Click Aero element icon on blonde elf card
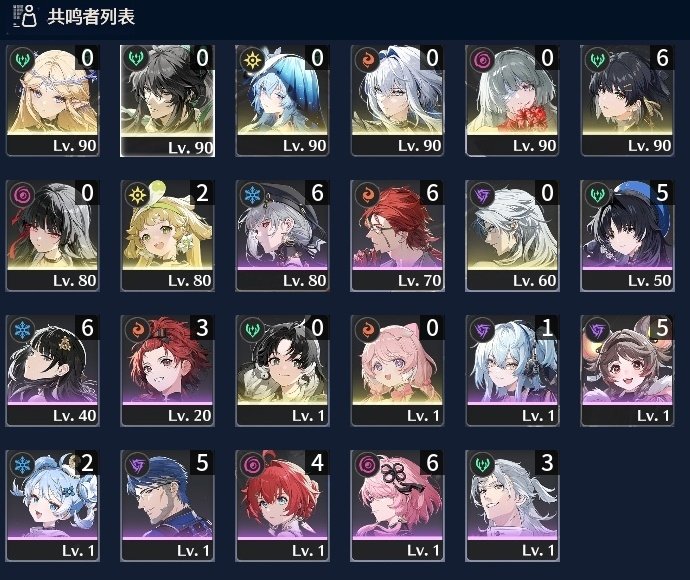 (22, 59)
